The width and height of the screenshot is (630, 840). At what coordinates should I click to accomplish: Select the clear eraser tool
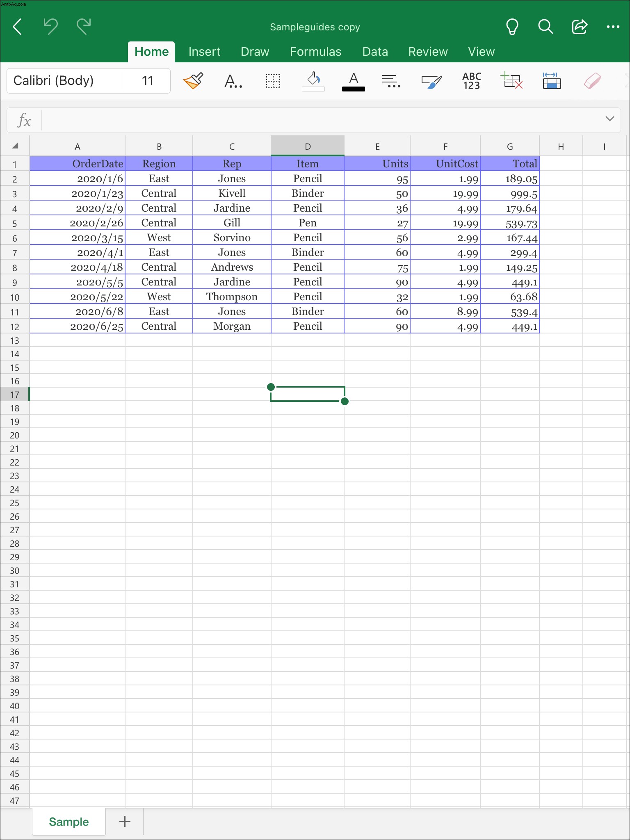coord(592,81)
